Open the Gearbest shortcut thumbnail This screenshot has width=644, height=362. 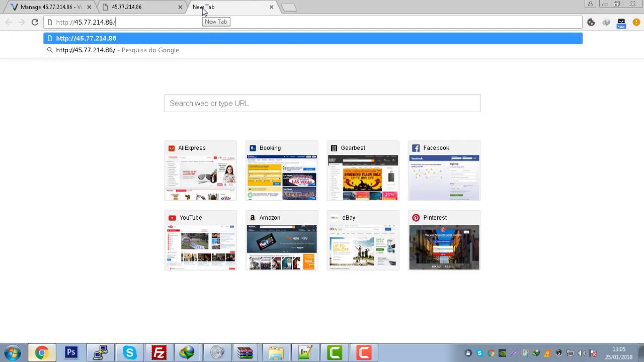[363, 170]
